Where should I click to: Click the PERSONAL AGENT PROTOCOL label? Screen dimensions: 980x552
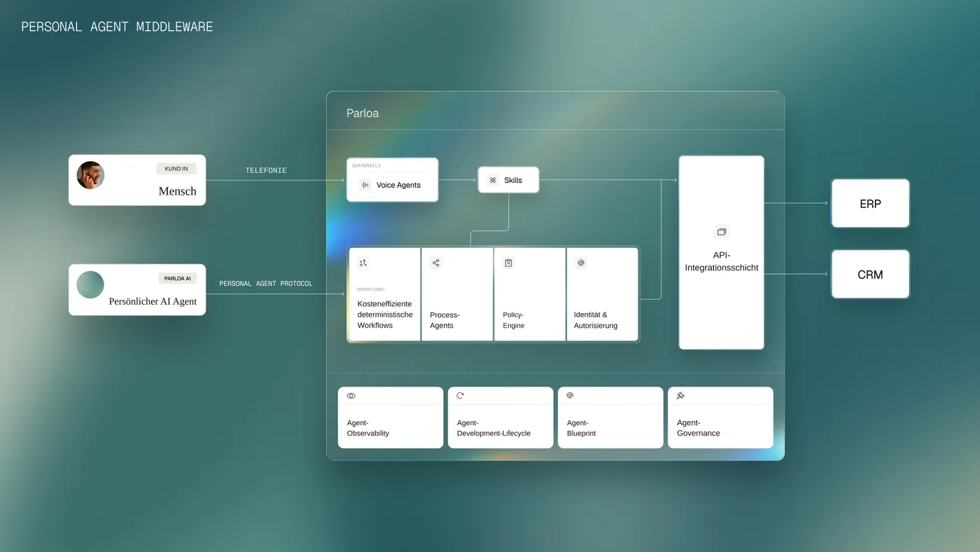pos(266,284)
